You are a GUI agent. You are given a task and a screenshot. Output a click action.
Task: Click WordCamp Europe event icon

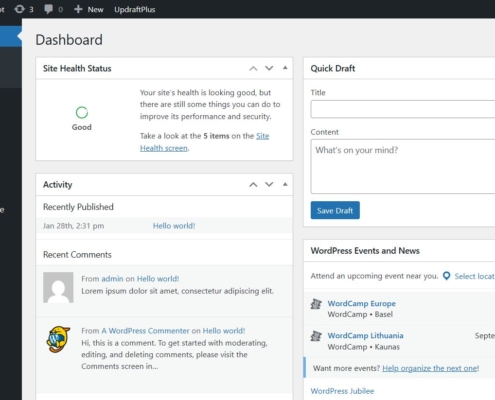click(316, 304)
